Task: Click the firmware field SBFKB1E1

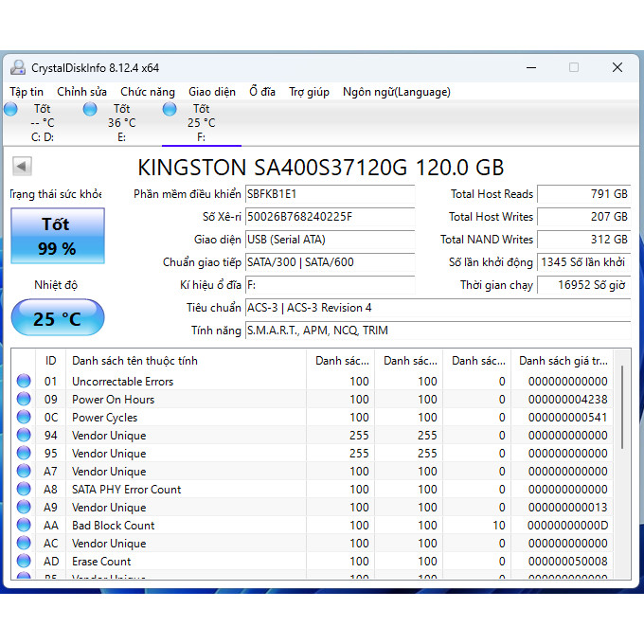Action: 331,194
